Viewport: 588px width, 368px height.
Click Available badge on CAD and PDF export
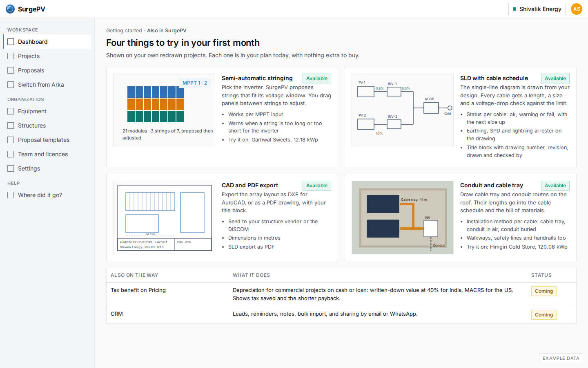point(317,186)
